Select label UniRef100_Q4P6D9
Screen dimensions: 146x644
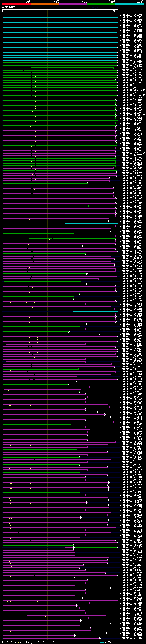pyautogui.click(x=131, y=638)
